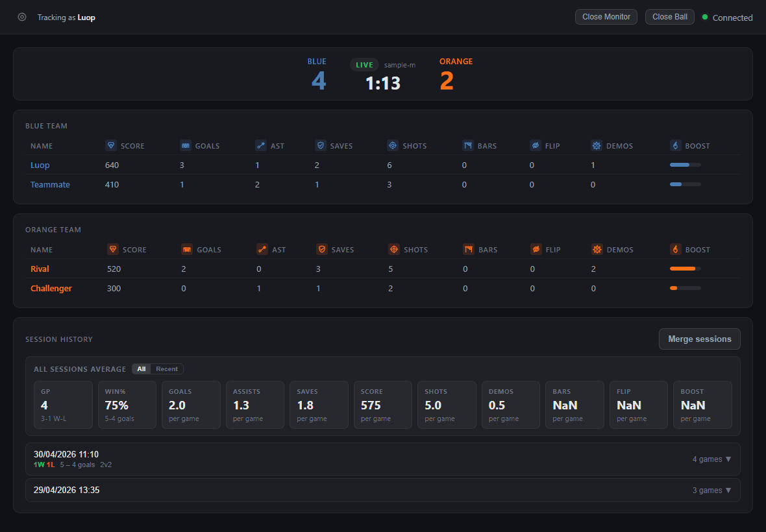Viewport: 766px width, 532px height.
Task: Click the match clock 1:13
Action: 383,84
